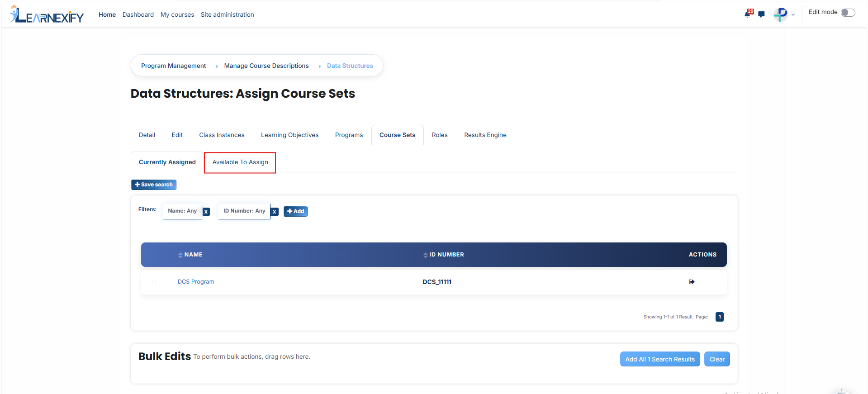Clear the bulk edits selection
Image resolution: width=868 pixels, height=394 pixels.
tap(717, 359)
